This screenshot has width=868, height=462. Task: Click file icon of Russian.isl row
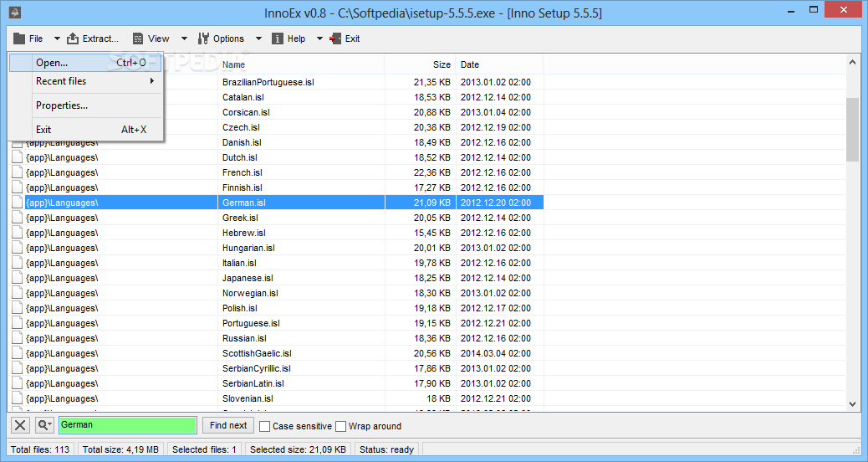point(18,338)
